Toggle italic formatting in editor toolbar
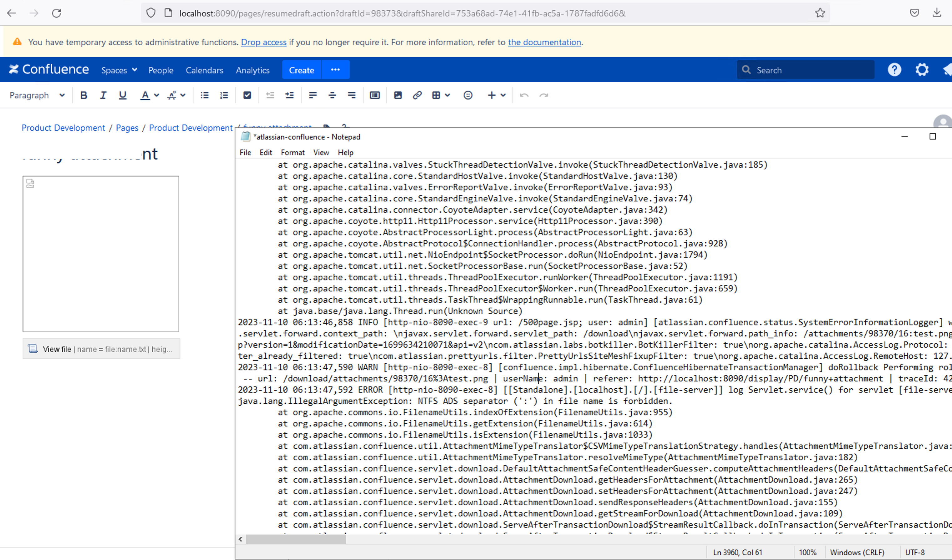This screenshot has height=560, width=952. tap(103, 95)
